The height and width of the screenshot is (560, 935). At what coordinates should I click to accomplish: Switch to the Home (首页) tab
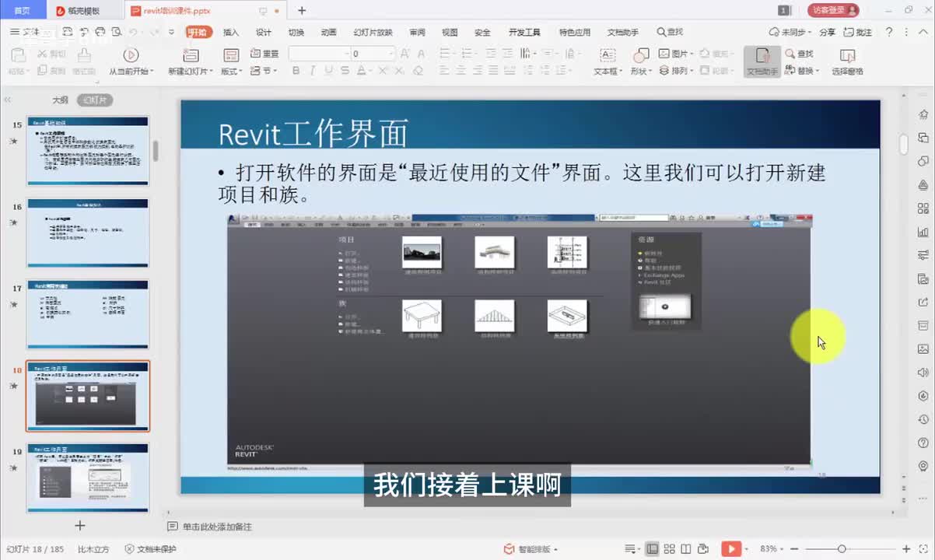(x=23, y=10)
